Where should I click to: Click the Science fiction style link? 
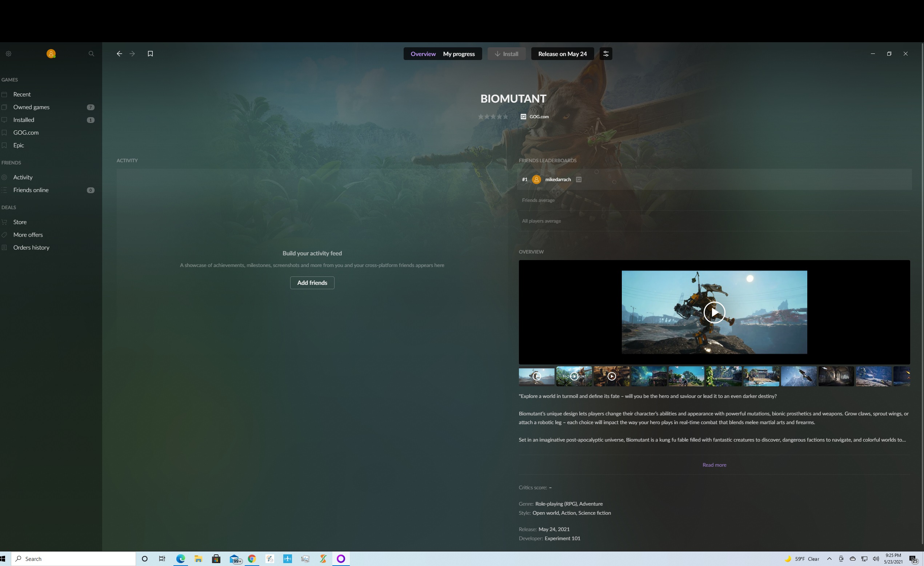point(595,513)
